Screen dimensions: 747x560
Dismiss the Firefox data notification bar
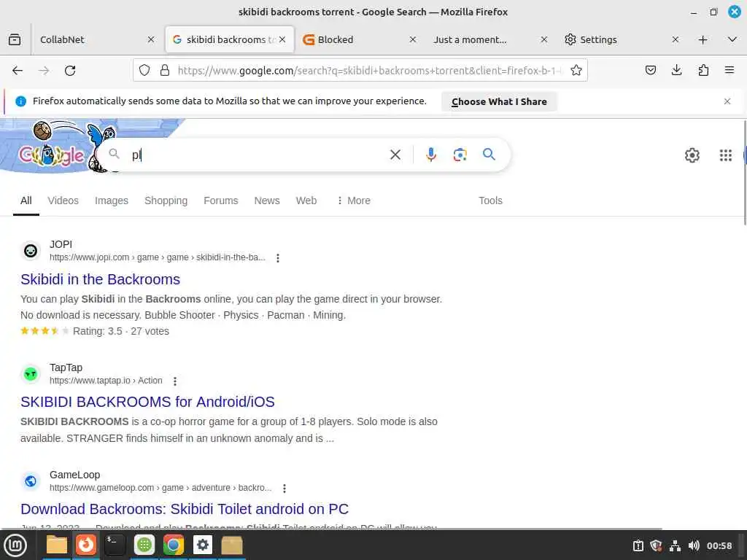[727, 101]
